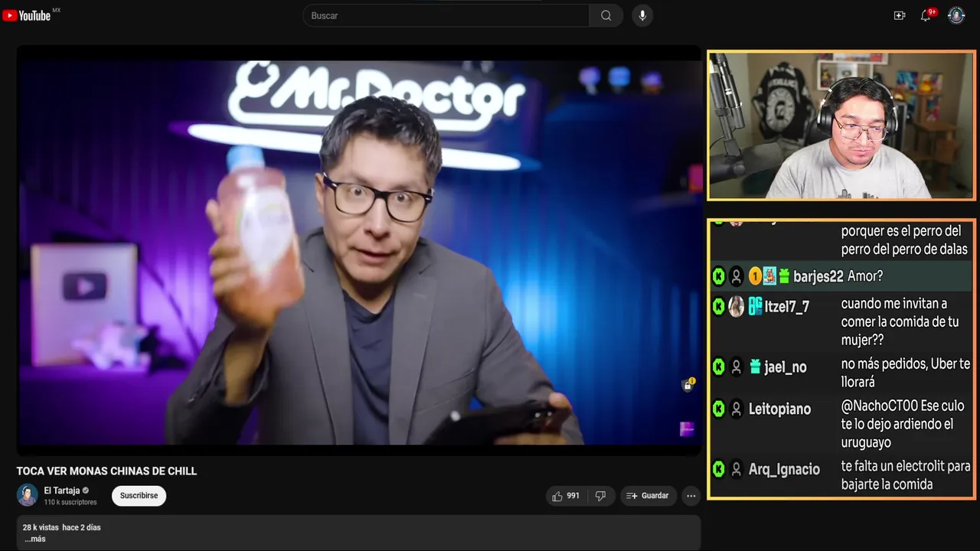This screenshot has height=551, width=980.
Task: Click the default avatar next to Leitopiano
Action: tap(737, 409)
